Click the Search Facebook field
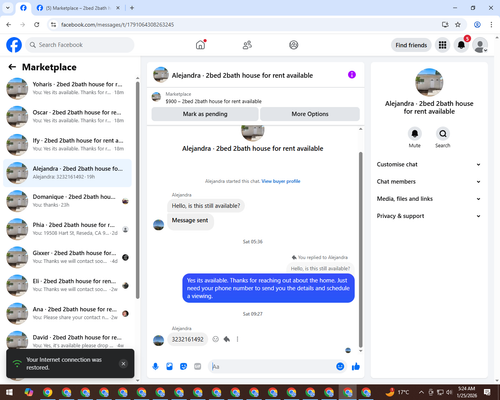This screenshot has height=400, width=500. click(80, 45)
